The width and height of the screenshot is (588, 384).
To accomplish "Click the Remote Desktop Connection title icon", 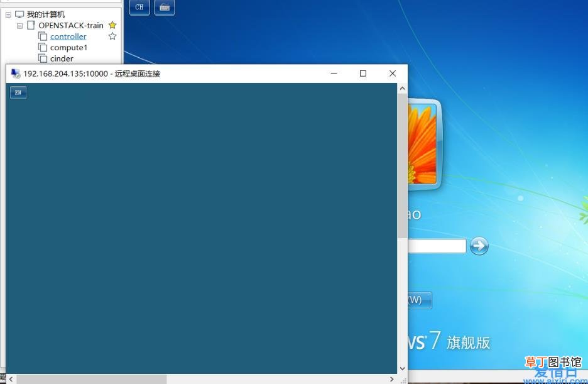I will pos(16,74).
